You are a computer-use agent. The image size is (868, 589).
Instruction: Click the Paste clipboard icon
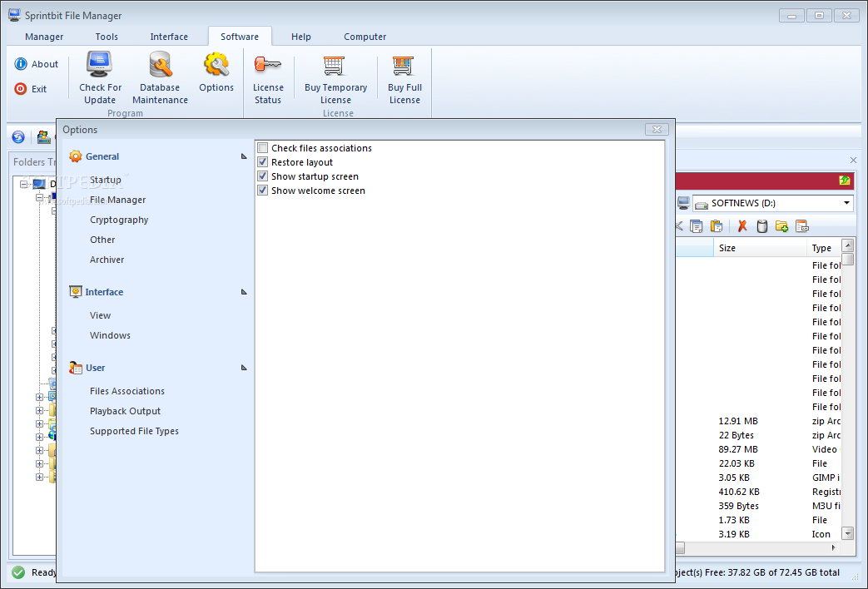point(717,225)
